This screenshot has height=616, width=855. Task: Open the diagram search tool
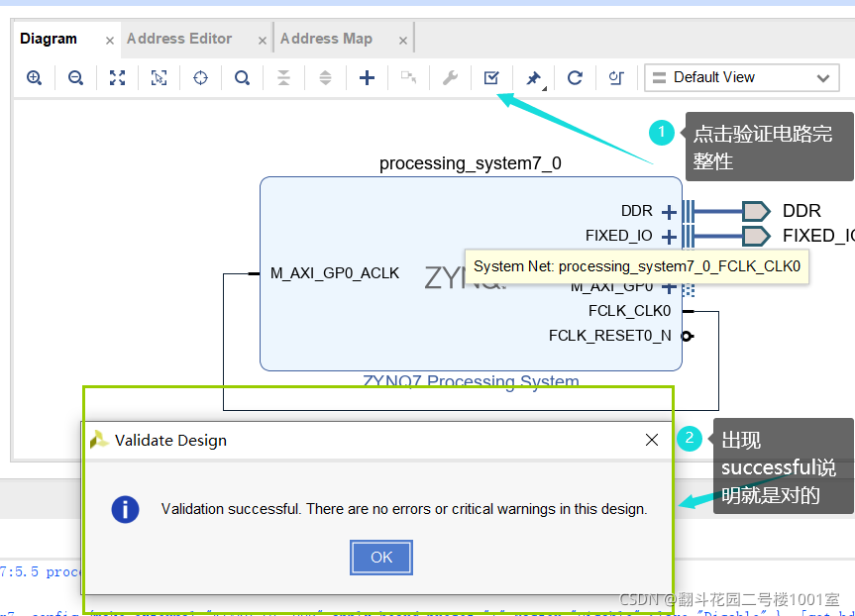242,78
